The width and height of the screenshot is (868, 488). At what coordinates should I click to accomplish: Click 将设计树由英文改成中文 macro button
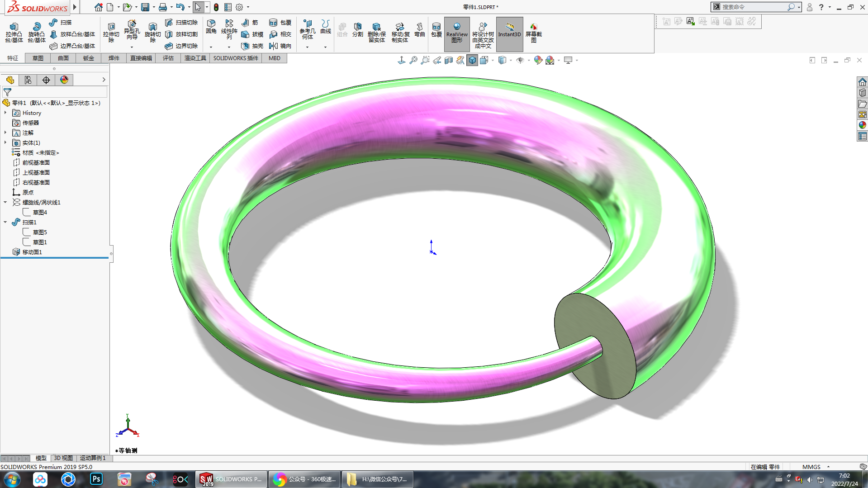[x=483, y=34]
